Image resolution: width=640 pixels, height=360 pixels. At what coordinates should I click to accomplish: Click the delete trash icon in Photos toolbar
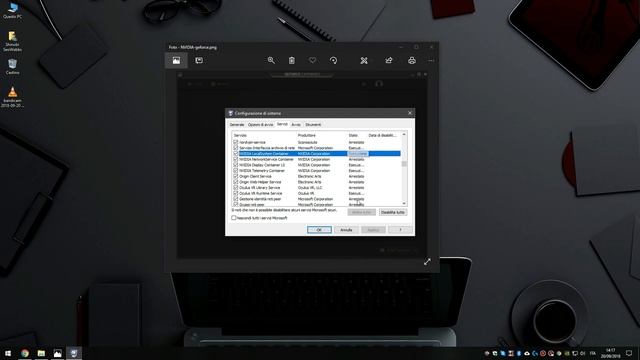click(x=291, y=60)
